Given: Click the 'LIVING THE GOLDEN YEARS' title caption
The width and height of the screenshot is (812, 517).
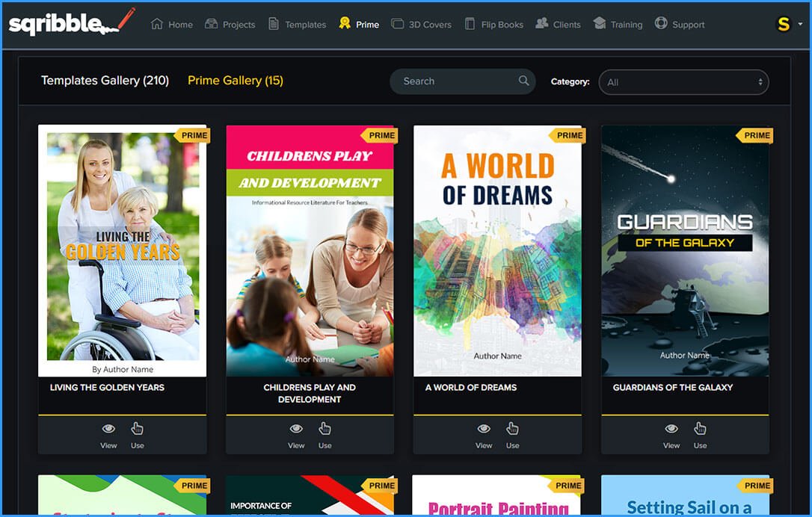Looking at the screenshot, I should pyautogui.click(x=107, y=387).
